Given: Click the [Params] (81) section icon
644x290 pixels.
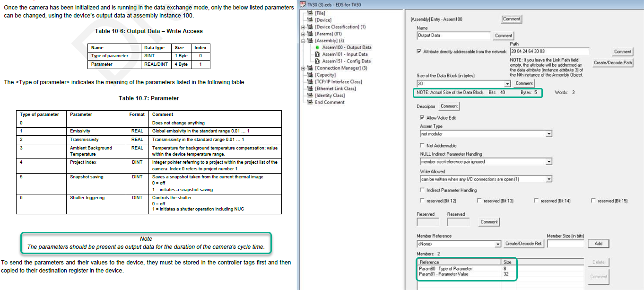Looking at the screenshot, I should [x=310, y=34].
